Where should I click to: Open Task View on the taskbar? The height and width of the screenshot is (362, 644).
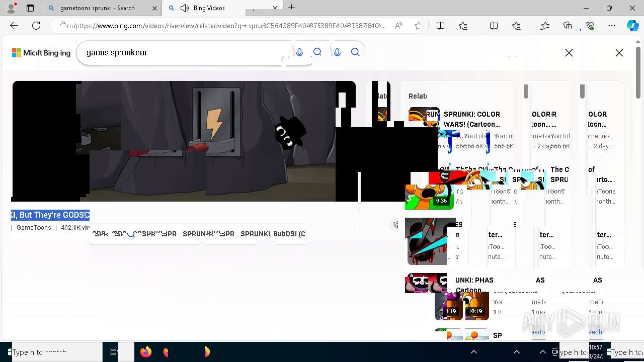(x=114, y=352)
